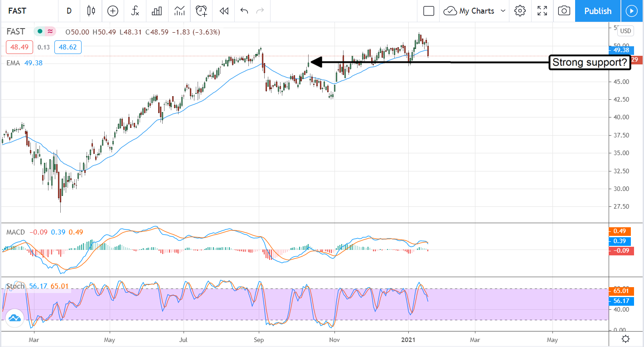Click the Publish button

598,11
